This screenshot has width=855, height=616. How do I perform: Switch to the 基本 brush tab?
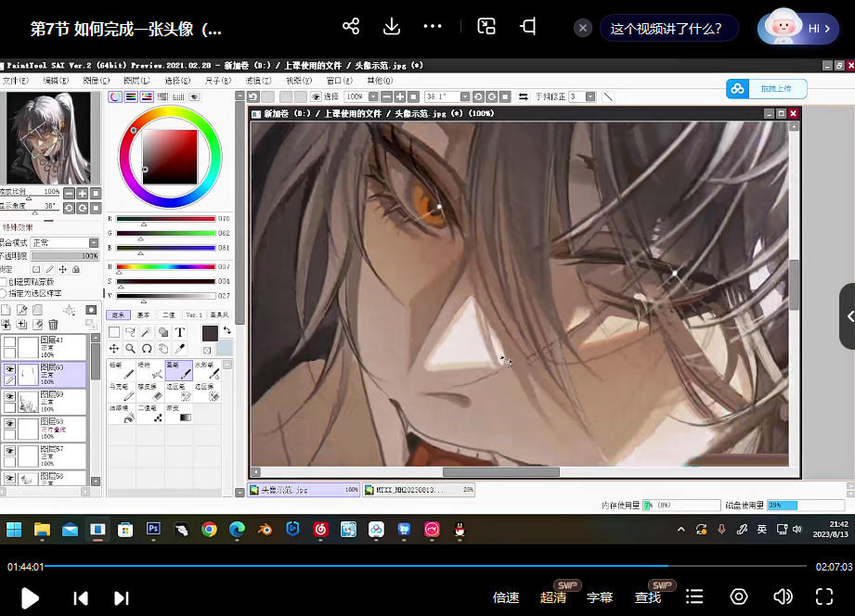pos(143,314)
